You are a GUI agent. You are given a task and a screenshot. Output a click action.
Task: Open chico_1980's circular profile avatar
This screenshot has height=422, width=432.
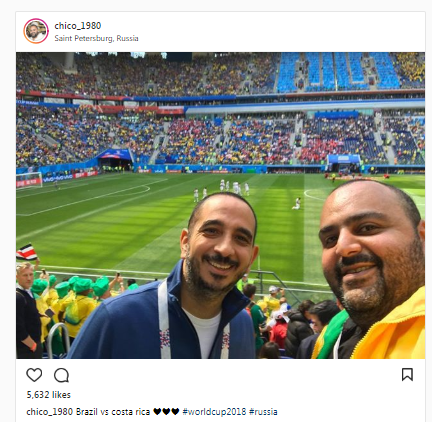[x=36, y=31]
